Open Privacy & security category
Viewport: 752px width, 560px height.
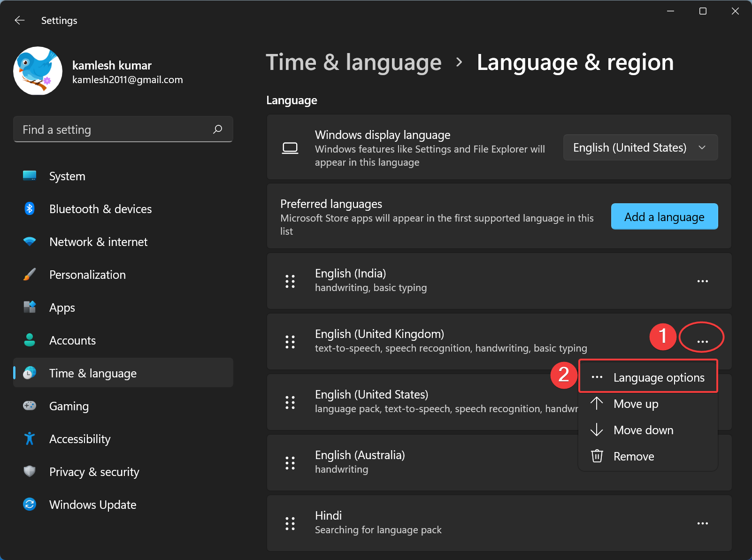pyautogui.click(x=123, y=472)
